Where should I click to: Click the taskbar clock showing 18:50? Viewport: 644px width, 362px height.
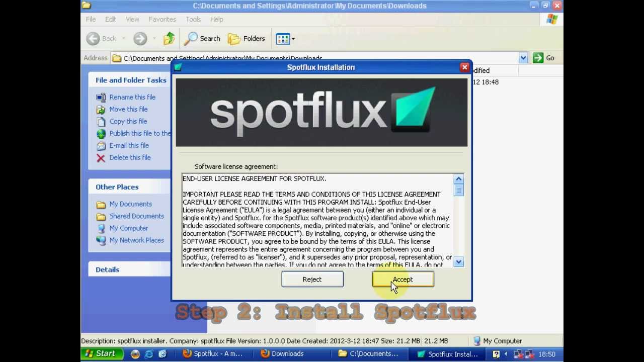coord(547,354)
